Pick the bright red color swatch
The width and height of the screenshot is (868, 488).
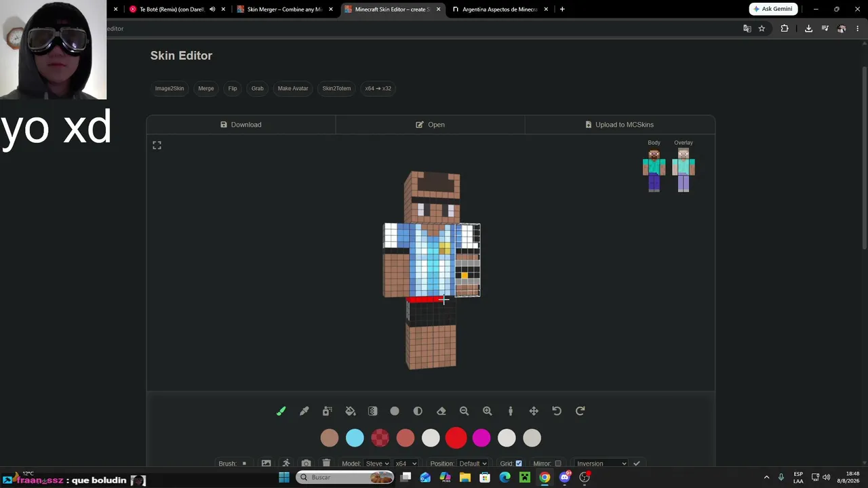coord(456,438)
